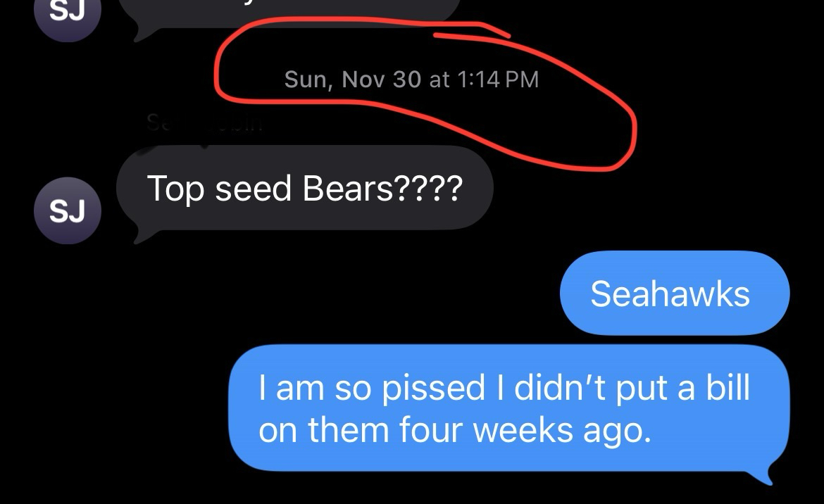Image resolution: width=824 pixels, height=504 pixels.
Task: Click "1:14 PM" in the timestamp
Action: tap(498, 79)
